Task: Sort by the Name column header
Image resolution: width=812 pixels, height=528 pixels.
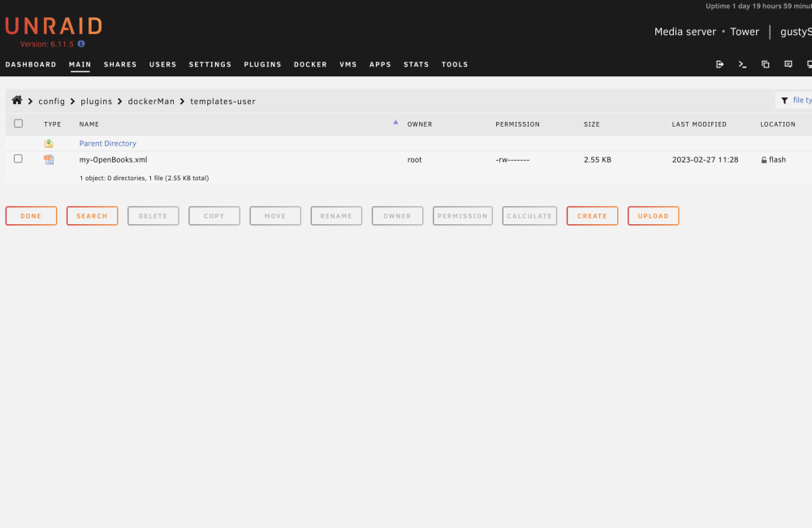Action: click(89, 124)
